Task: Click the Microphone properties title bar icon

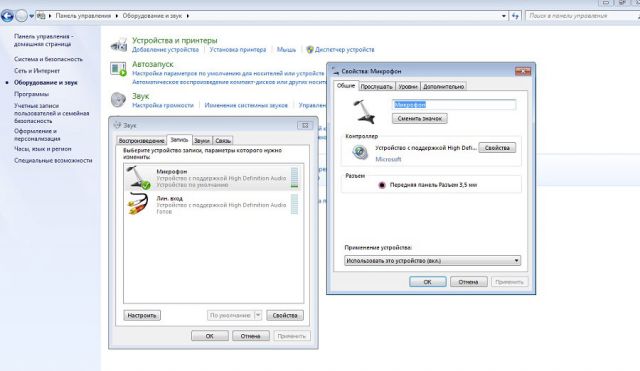Action: (x=335, y=71)
